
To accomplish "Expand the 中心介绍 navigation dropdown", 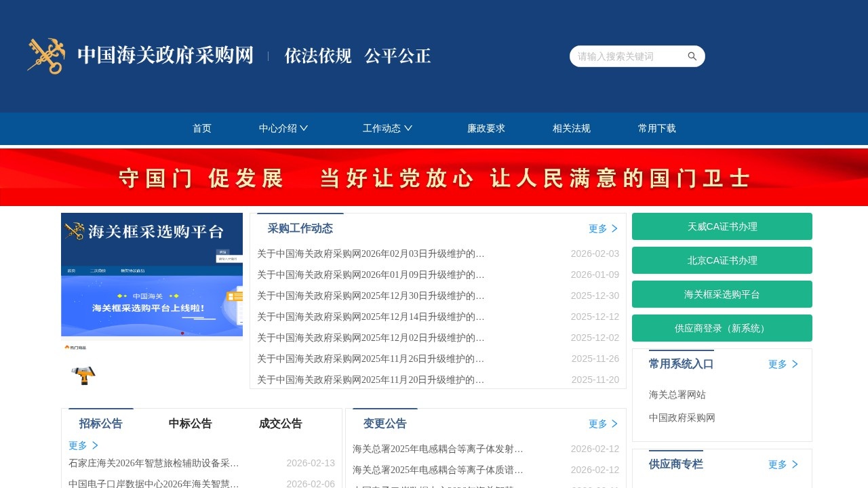I will (284, 128).
